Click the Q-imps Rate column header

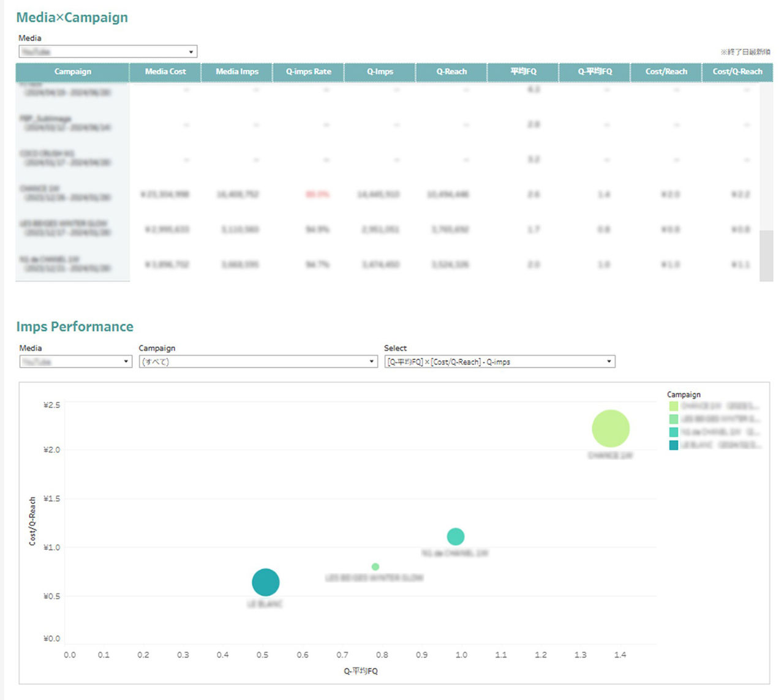click(x=308, y=72)
